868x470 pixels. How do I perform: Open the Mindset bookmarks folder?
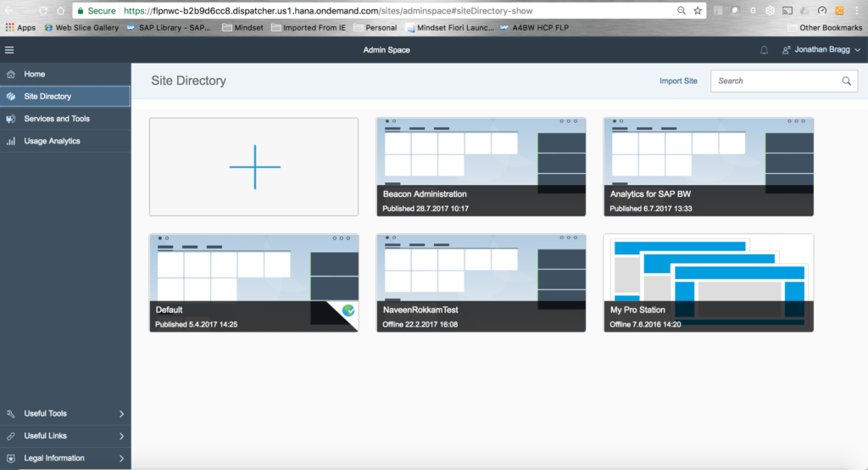pyautogui.click(x=242, y=28)
